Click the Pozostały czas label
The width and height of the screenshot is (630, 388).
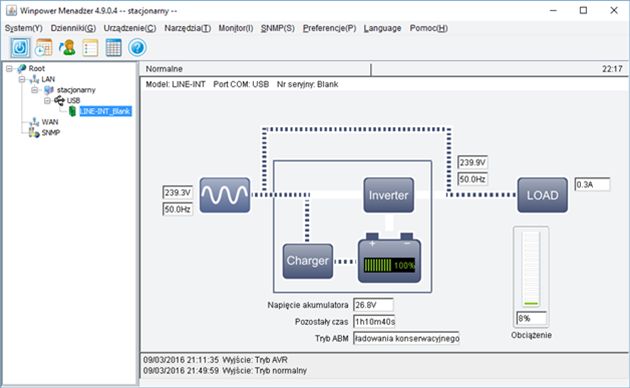(321, 322)
